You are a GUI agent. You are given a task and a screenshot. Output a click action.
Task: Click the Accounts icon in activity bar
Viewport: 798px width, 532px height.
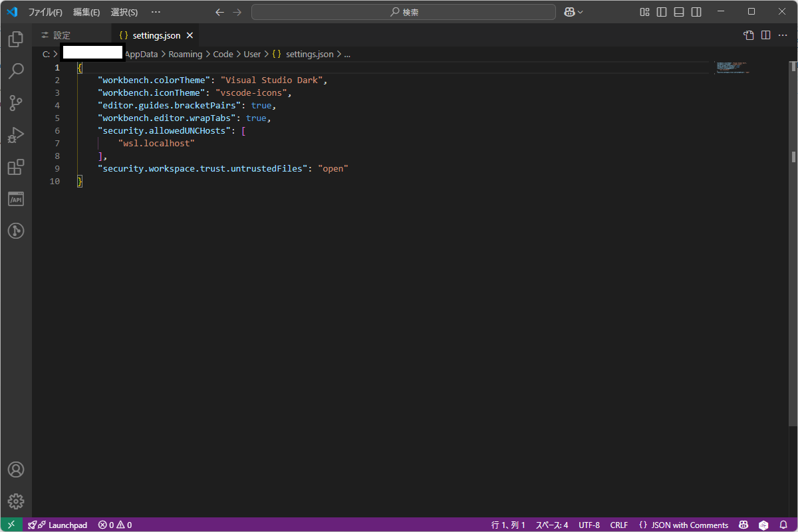16,469
